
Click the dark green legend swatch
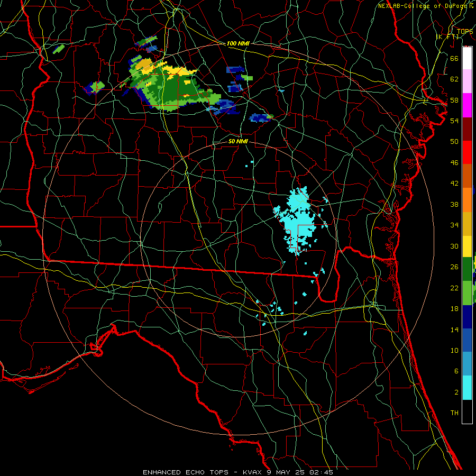[467, 269]
